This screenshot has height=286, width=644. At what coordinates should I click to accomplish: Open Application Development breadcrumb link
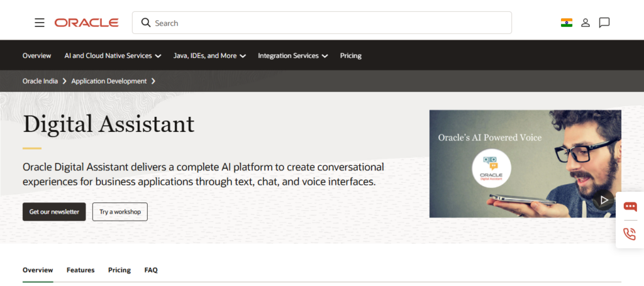tap(109, 81)
